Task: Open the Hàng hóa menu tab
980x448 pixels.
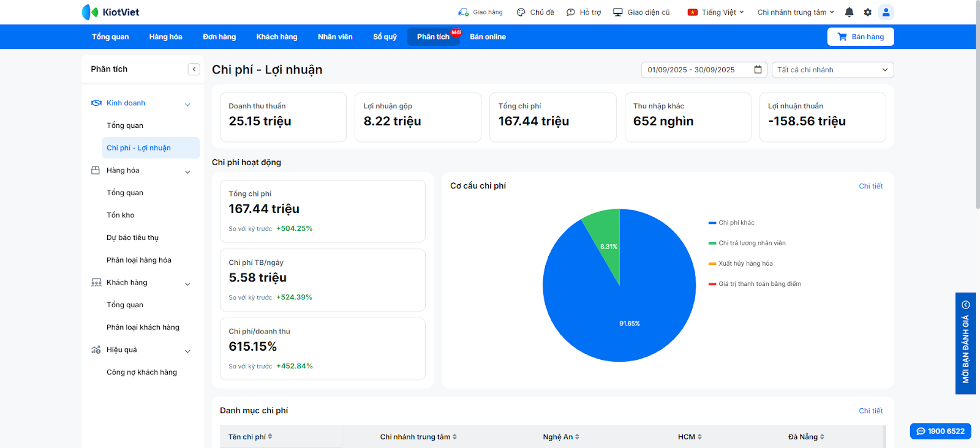Action: [165, 37]
